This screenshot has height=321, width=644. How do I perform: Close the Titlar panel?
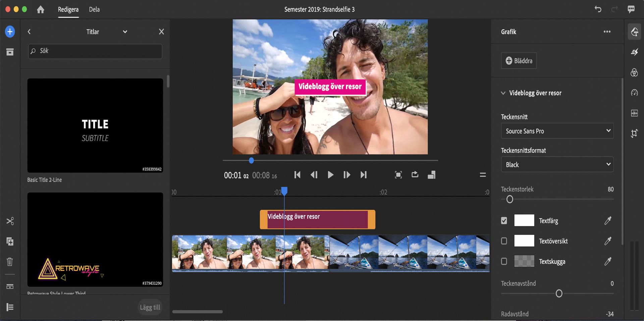tap(161, 32)
